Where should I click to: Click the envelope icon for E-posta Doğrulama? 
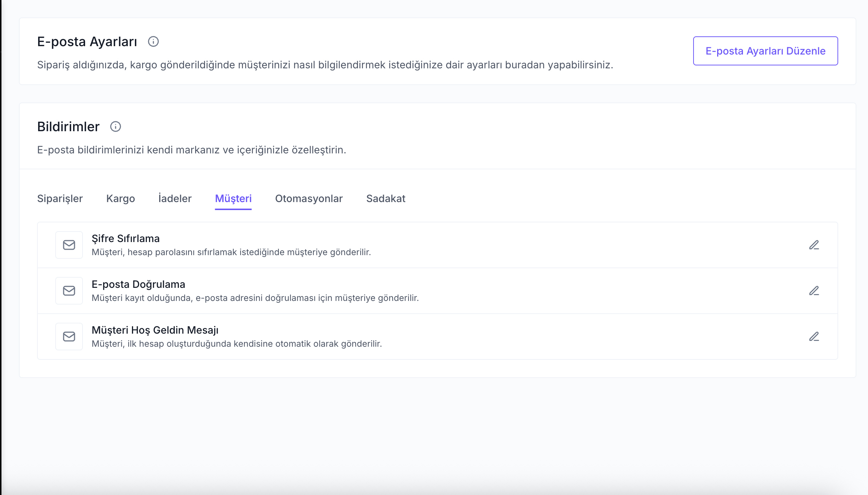click(69, 291)
